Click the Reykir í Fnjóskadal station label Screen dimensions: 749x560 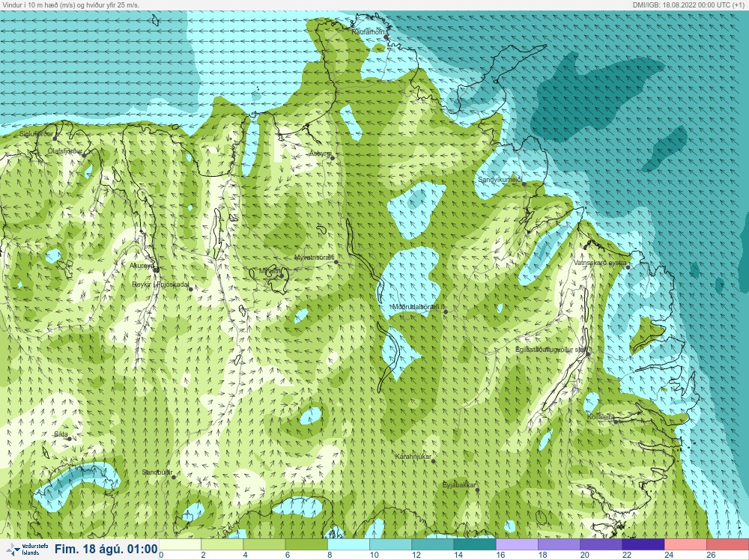[x=160, y=284]
